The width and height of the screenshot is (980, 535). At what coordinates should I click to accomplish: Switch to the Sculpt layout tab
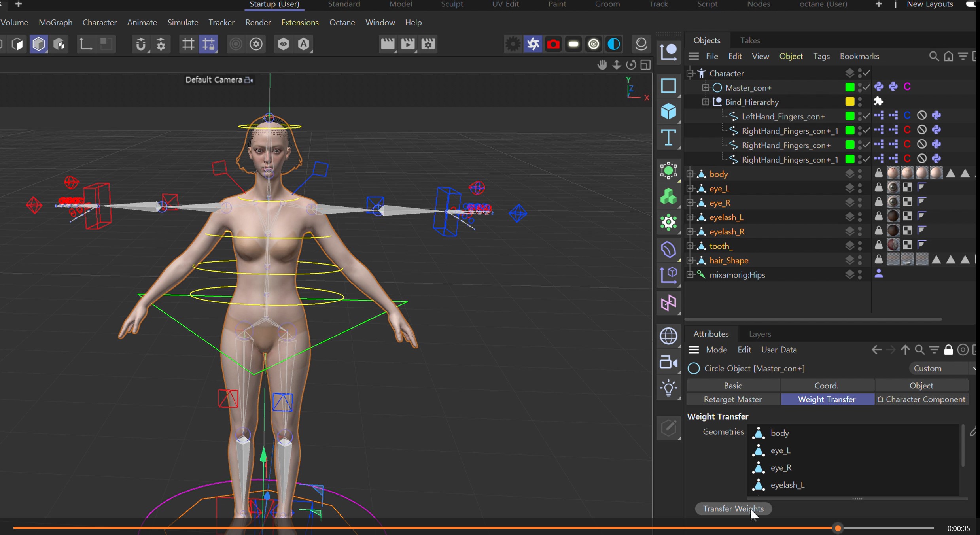[452, 4]
